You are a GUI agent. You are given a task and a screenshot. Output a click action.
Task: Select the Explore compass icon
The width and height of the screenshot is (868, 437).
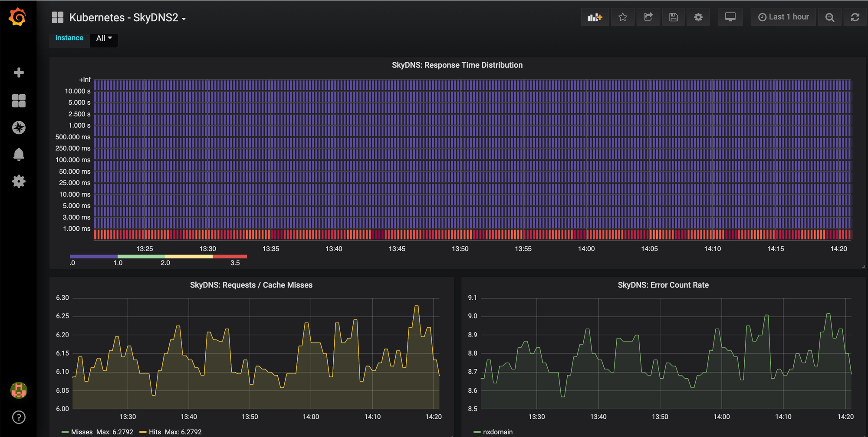tap(19, 127)
